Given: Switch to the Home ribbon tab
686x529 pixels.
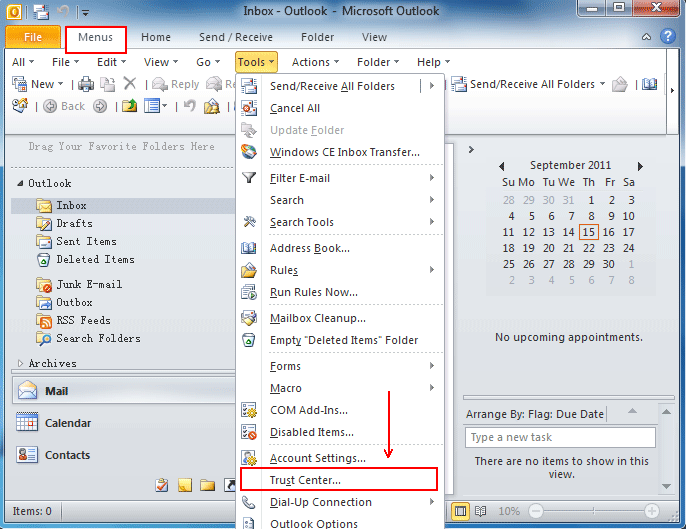Looking at the screenshot, I should pyautogui.click(x=156, y=37).
